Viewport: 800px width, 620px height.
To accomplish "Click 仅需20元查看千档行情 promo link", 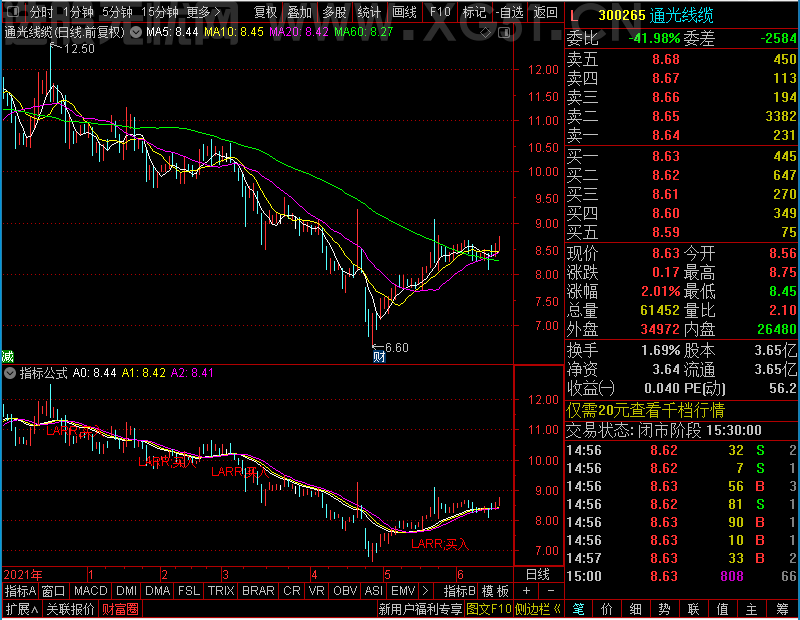I will coord(645,410).
